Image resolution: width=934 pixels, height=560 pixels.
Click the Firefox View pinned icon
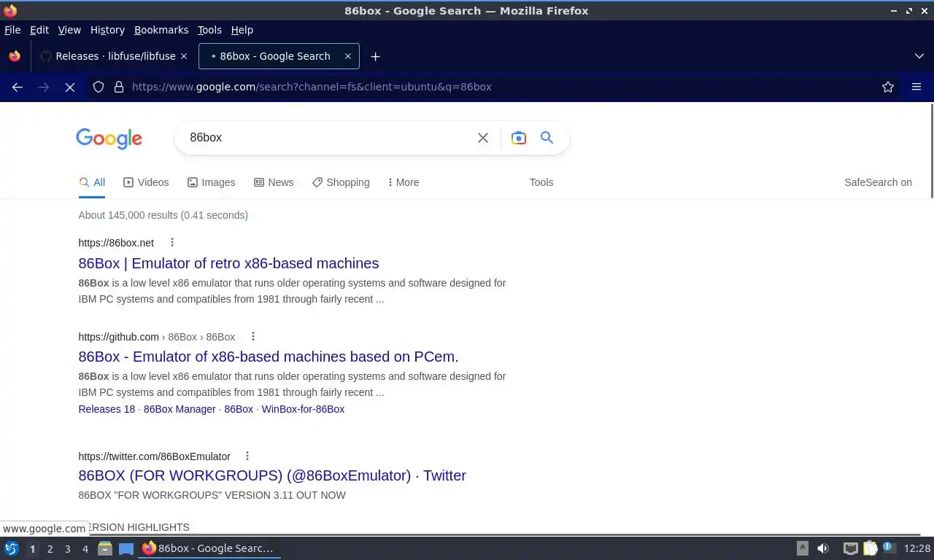15,56
